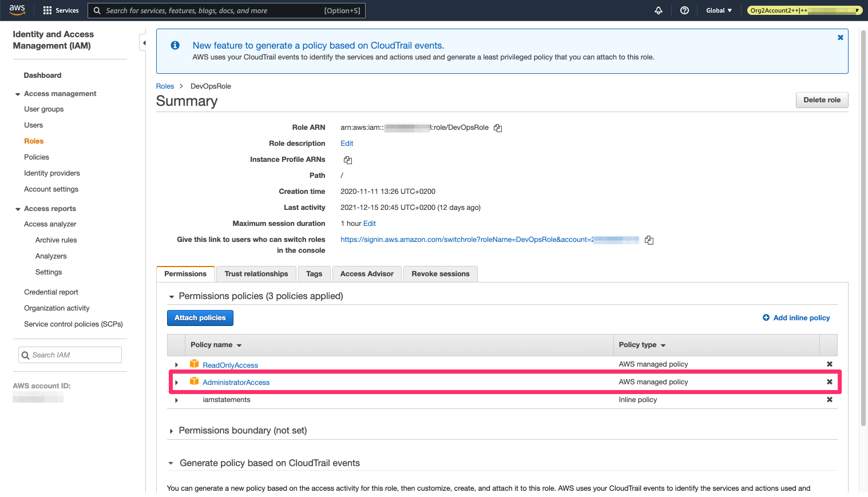The height and width of the screenshot is (497, 868).
Task: Open Account settings in the sidebar
Action: pos(51,189)
